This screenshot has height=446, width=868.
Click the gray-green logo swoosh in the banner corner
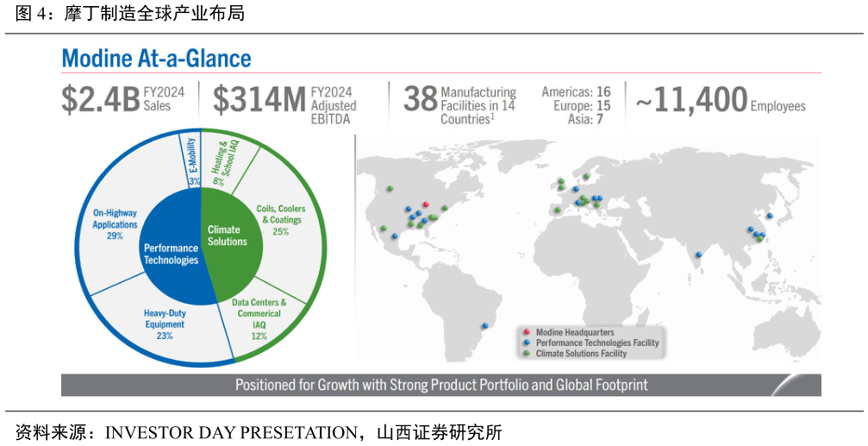(797, 385)
